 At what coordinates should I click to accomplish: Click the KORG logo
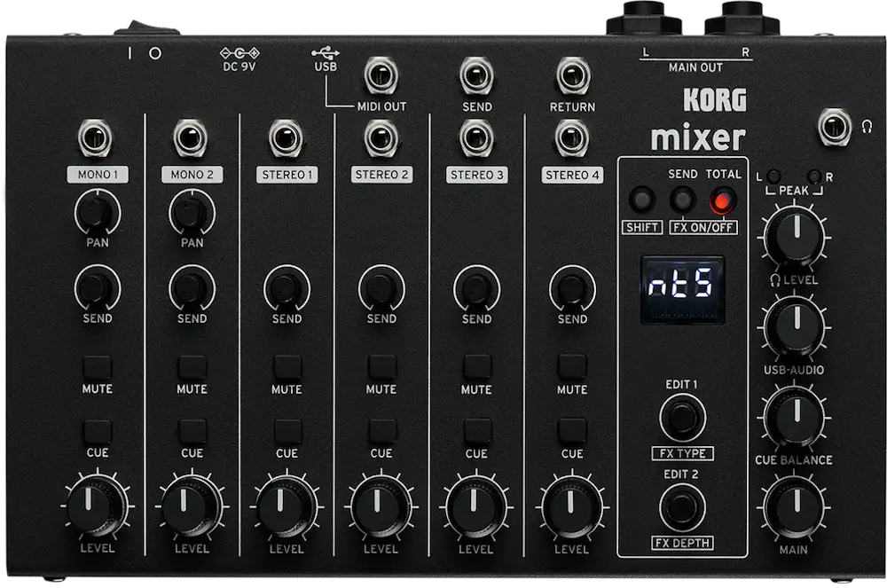715,100
